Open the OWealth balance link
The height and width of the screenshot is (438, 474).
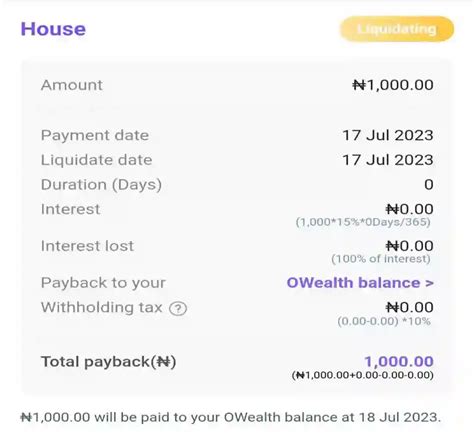(360, 283)
